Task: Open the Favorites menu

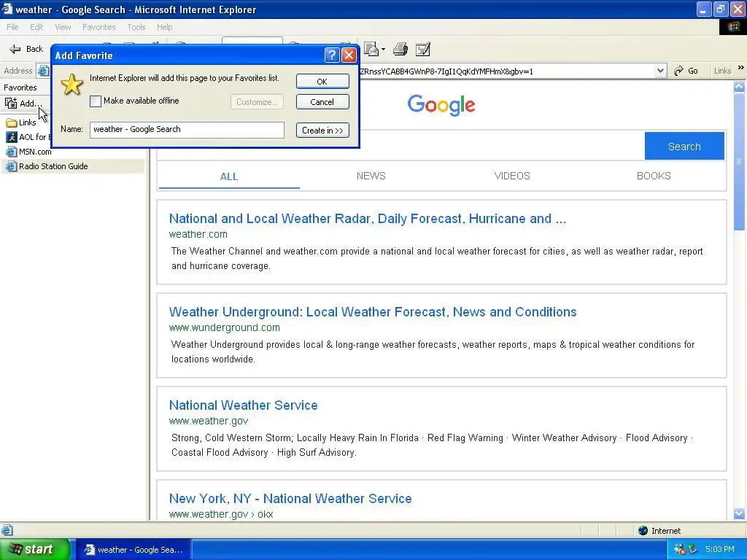Action: coord(99,27)
